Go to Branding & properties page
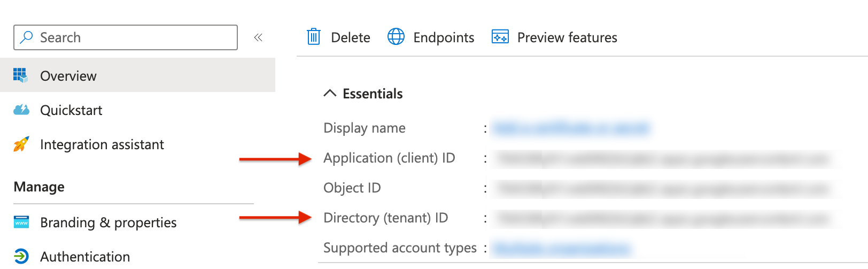The image size is (868, 269). (x=108, y=222)
